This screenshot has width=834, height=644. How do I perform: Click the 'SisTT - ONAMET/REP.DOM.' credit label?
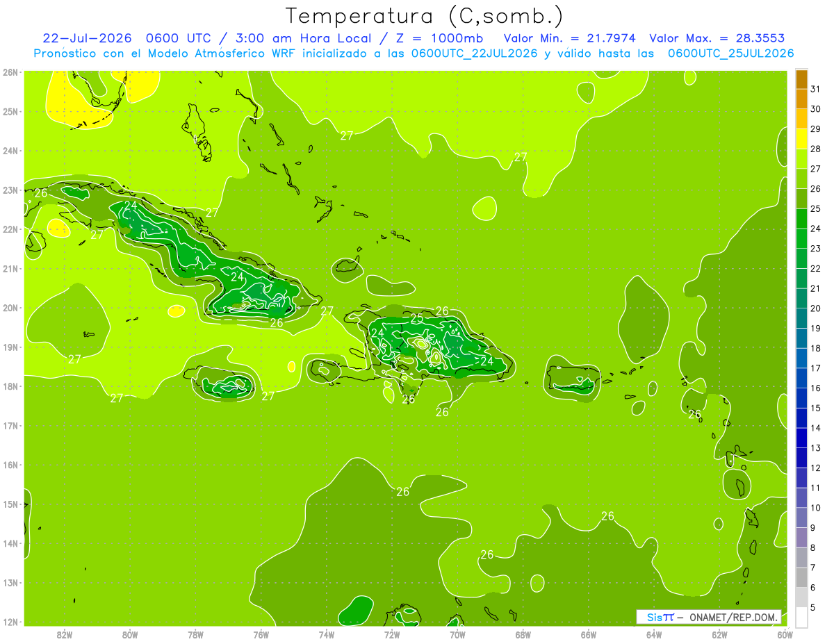[x=709, y=617]
